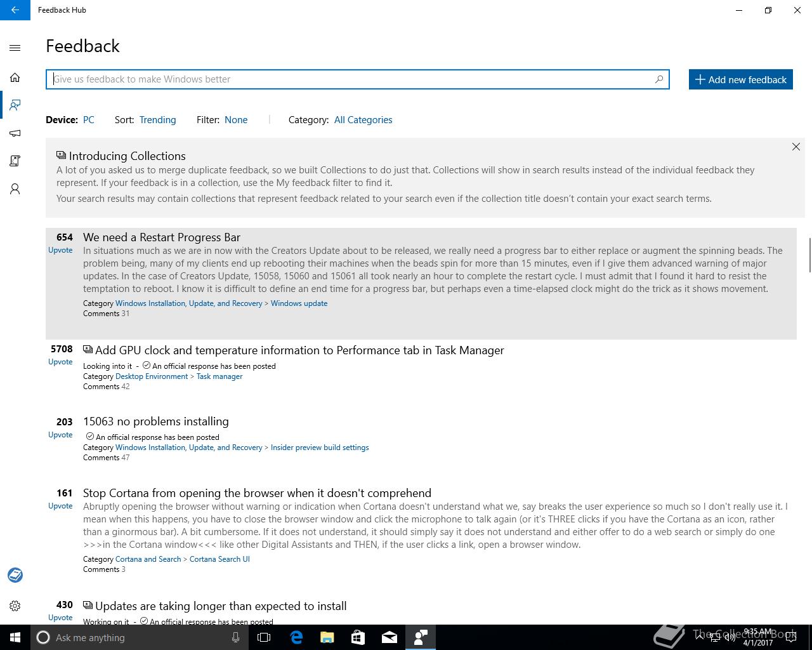Open 'Stop Cortana from opening the browser' feedback

click(257, 493)
